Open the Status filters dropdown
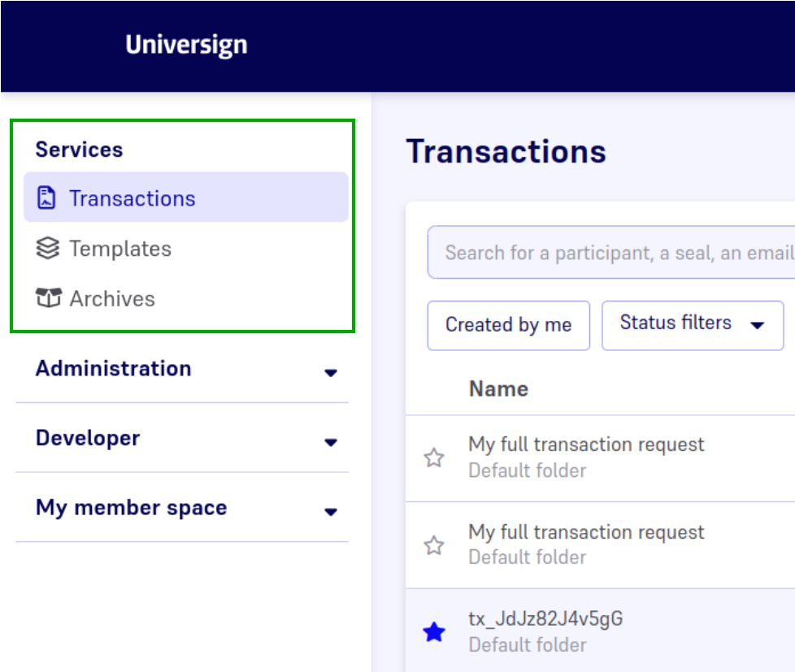 point(692,324)
